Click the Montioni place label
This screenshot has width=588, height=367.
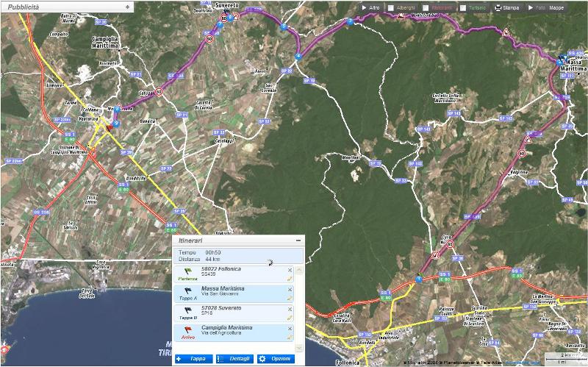351,157
